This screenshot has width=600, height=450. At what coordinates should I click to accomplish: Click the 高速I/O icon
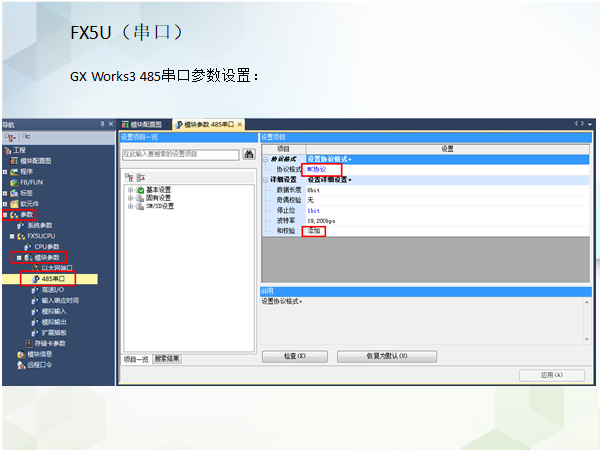(35, 290)
